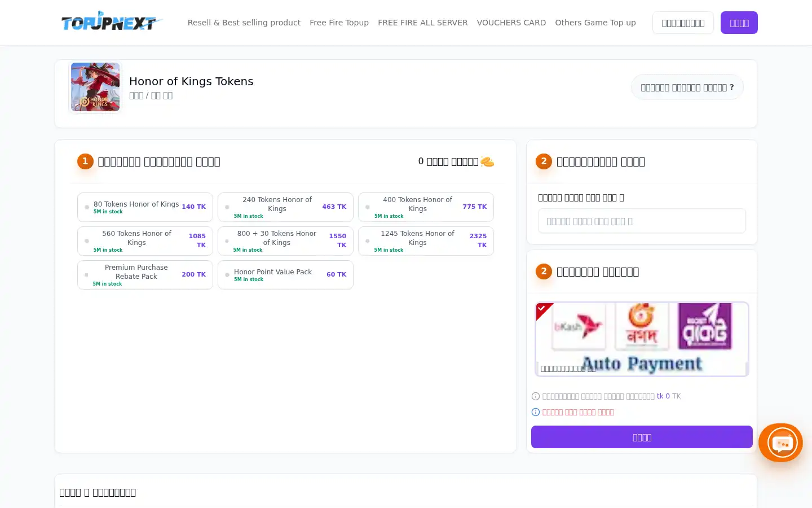Select 80 Tokens Honor of Kings radio
812x508 pixels.
click(87, 207)
